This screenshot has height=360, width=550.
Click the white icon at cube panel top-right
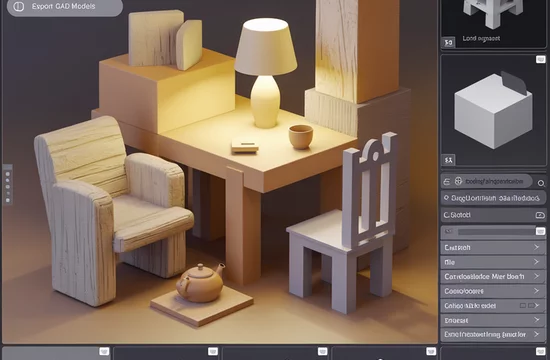(541, 59)
